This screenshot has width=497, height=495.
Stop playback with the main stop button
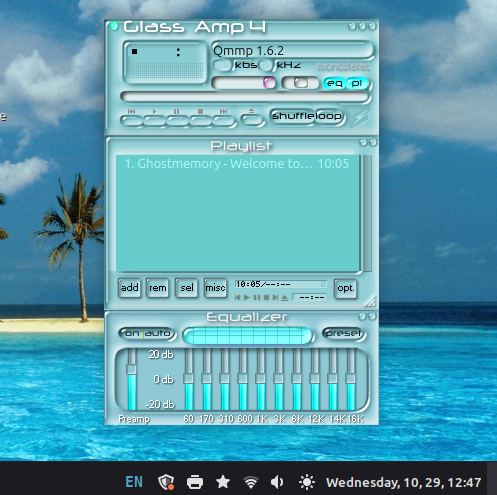200,121
